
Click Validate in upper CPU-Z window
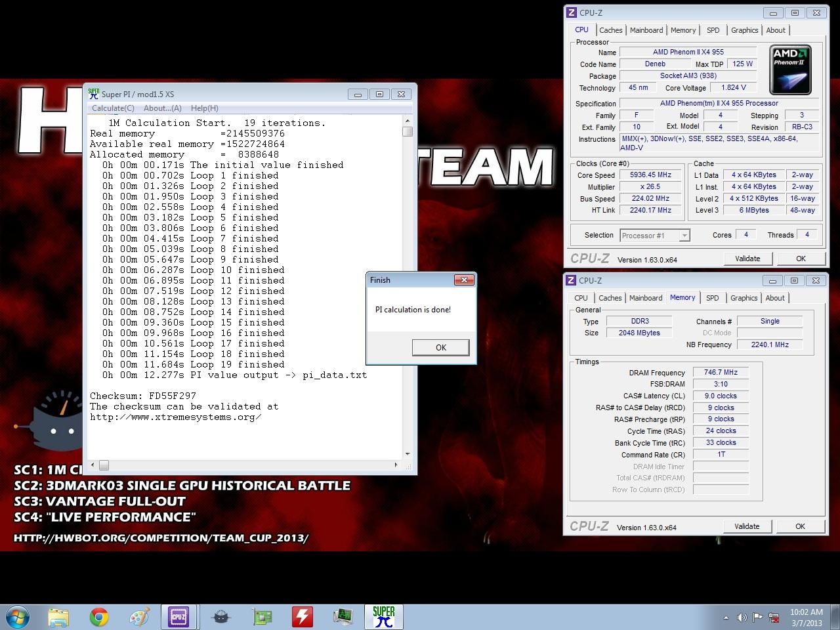tap(747, 259)
